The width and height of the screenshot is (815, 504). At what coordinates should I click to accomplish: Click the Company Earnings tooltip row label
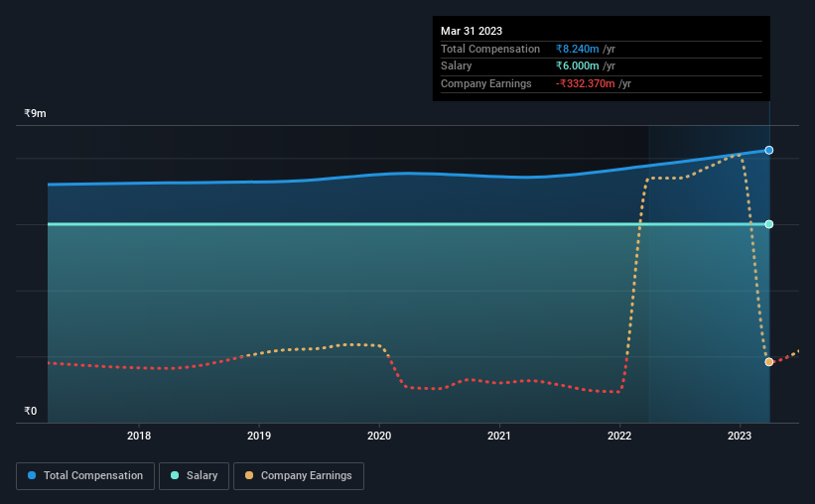coord(486,83)
